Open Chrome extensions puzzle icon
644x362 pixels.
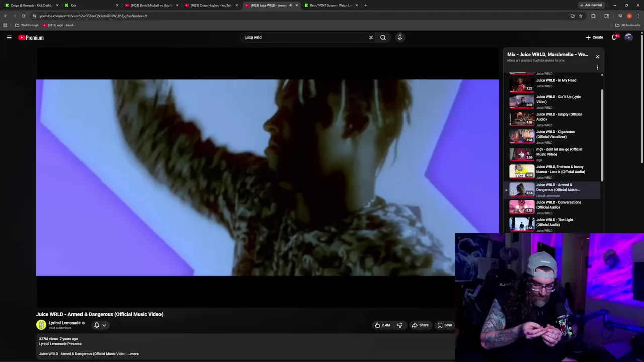pyautogui.click(x=593, y=16)
